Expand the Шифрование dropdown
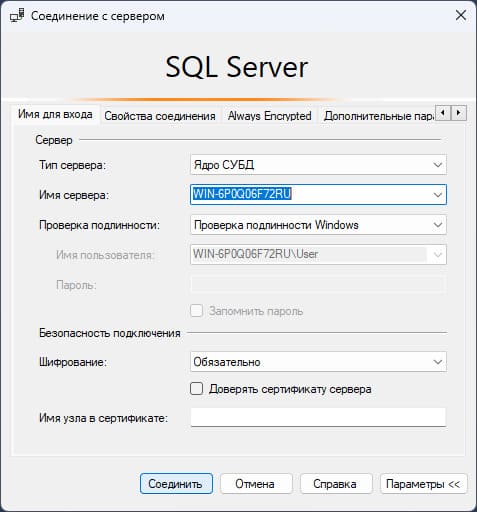Viewport: 477px width, 512px height. (x=437, y=362)
